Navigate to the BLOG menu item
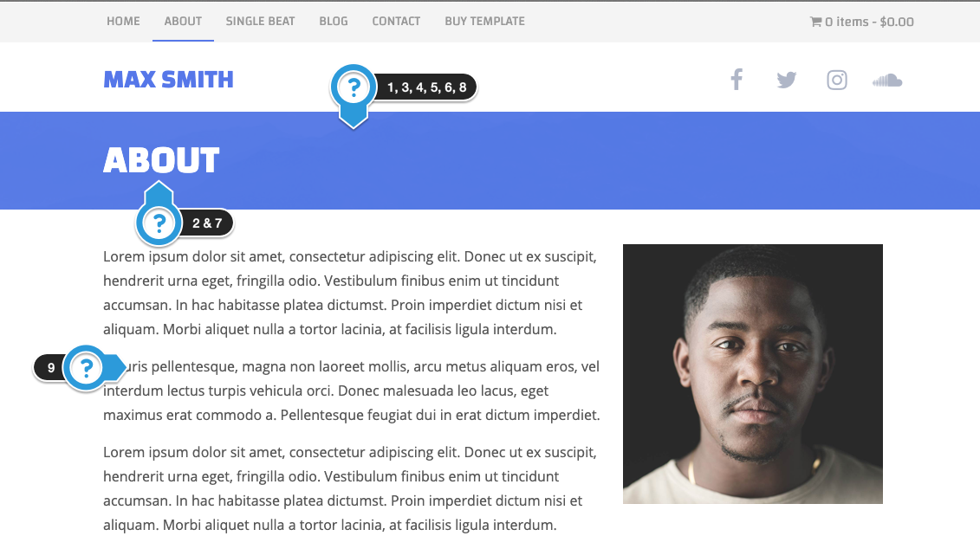 [333, 22]
